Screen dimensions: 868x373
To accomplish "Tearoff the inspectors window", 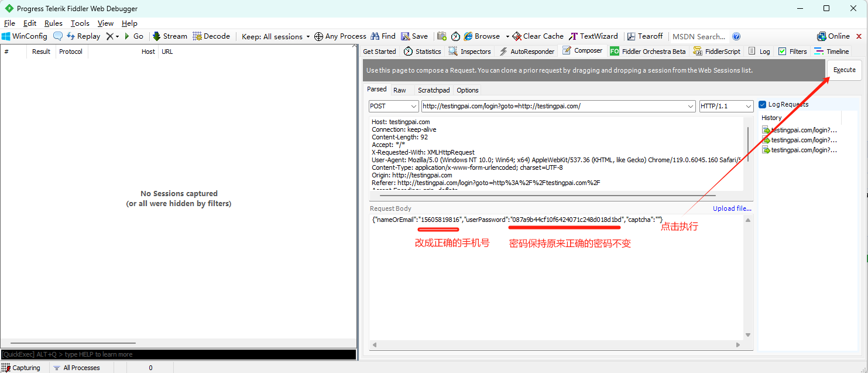I will click(644, 36).
